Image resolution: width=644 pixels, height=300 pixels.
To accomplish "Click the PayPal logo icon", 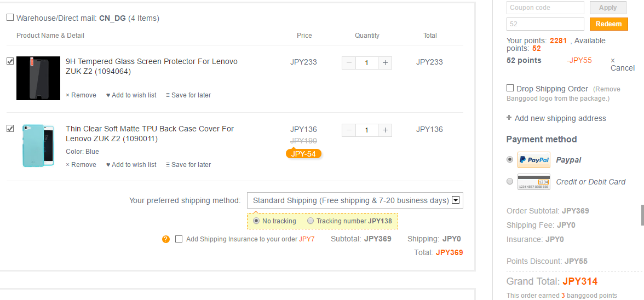I will pyautogui.click(x=533, y=160).
